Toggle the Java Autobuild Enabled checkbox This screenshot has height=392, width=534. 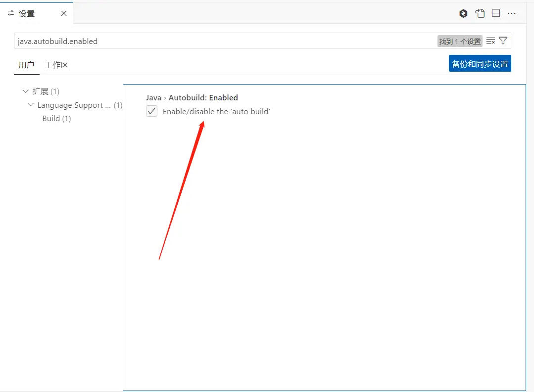click(151, 111)
